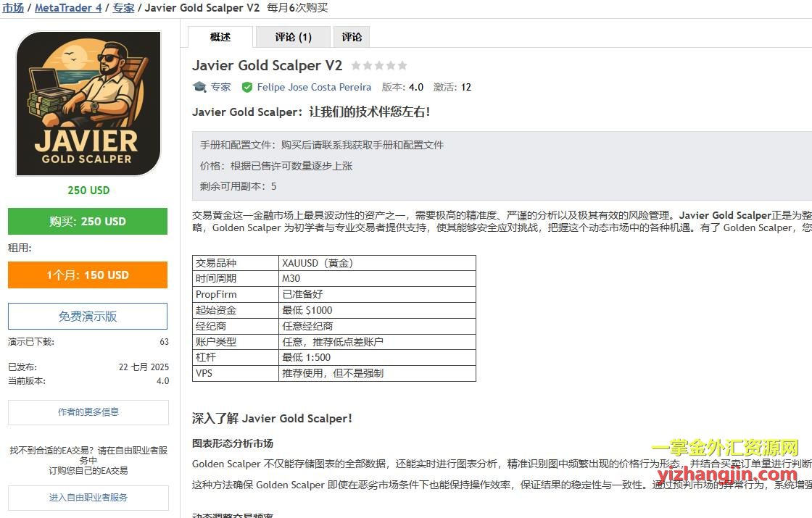Click the 专家 category link under the title

click(220, 87)
